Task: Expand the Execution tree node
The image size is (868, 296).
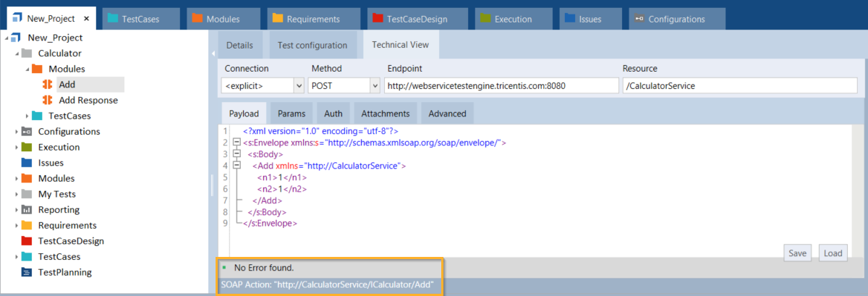Action: pyautogui.click(x=17, y=148)
